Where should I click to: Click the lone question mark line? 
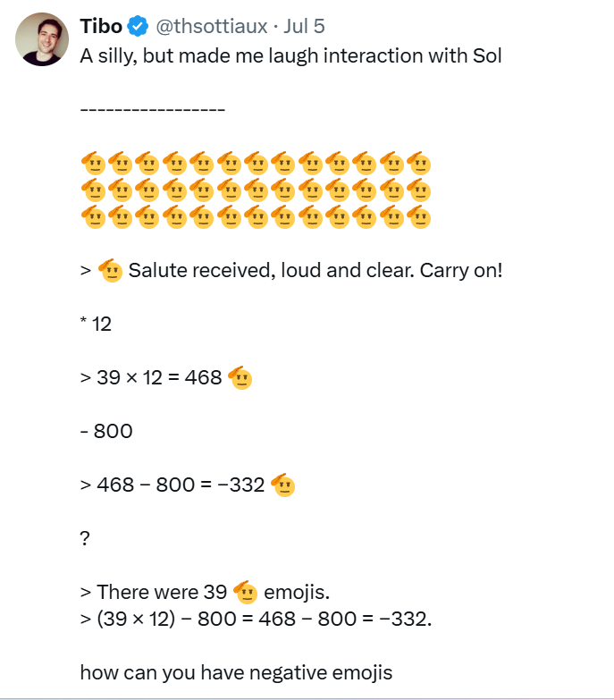pos(85,538)
